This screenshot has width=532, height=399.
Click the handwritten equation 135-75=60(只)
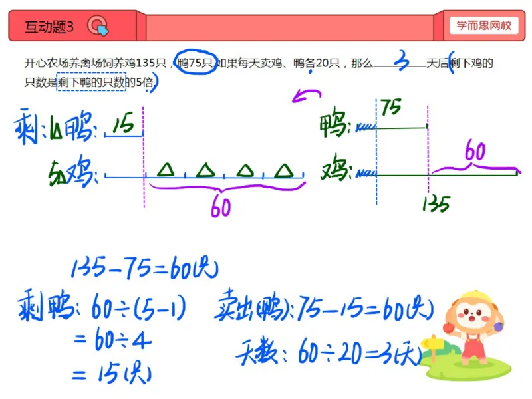[x=144, y=268]
